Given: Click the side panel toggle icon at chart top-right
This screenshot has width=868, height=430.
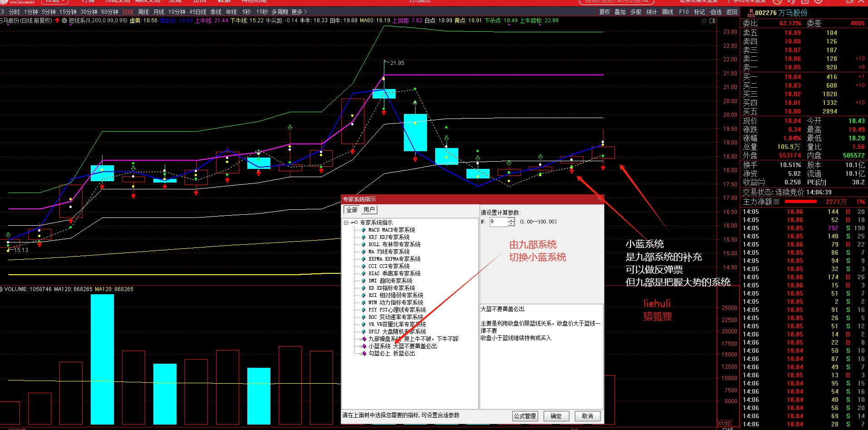Looking at the screenshot, I should point(712,20).
